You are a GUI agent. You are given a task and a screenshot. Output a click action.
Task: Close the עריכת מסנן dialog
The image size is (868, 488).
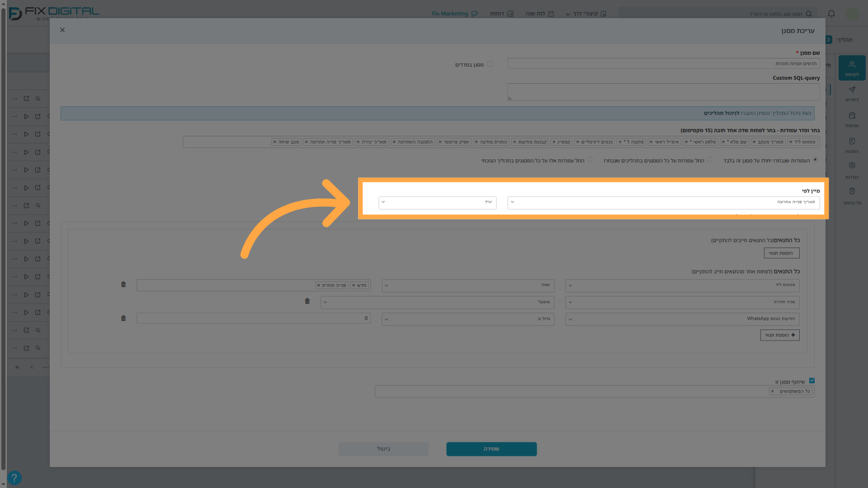pos(62,30)
